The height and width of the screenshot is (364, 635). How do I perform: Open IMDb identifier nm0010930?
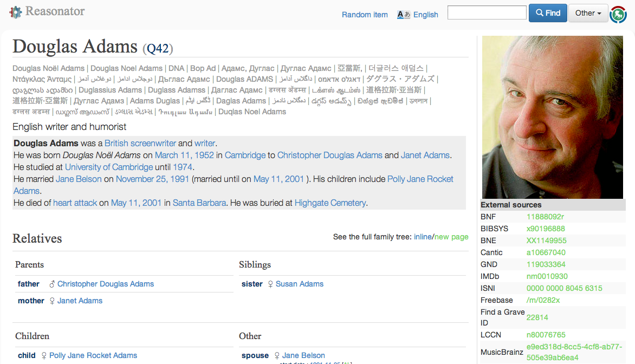coord(547,277)
